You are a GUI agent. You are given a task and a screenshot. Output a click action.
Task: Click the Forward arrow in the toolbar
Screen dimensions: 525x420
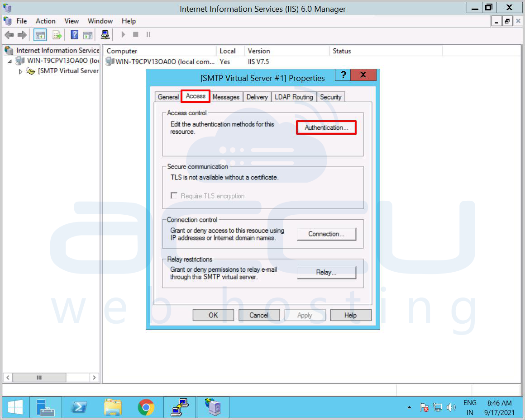[x=22, y=34]
